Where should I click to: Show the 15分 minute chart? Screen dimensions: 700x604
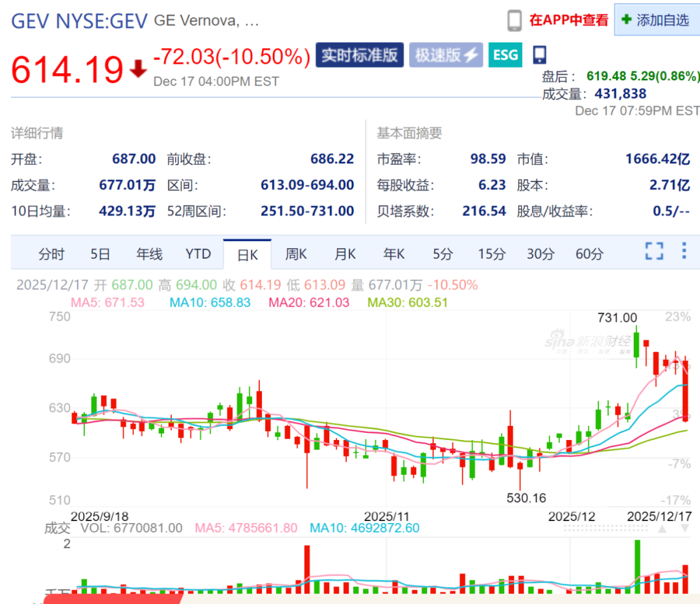point(491,254)
